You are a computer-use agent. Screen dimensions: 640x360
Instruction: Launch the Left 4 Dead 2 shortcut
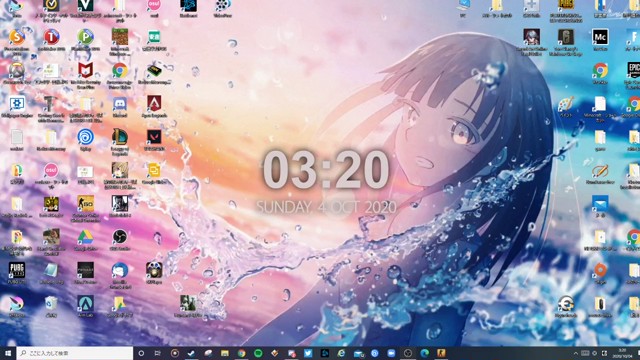(51, 203)
